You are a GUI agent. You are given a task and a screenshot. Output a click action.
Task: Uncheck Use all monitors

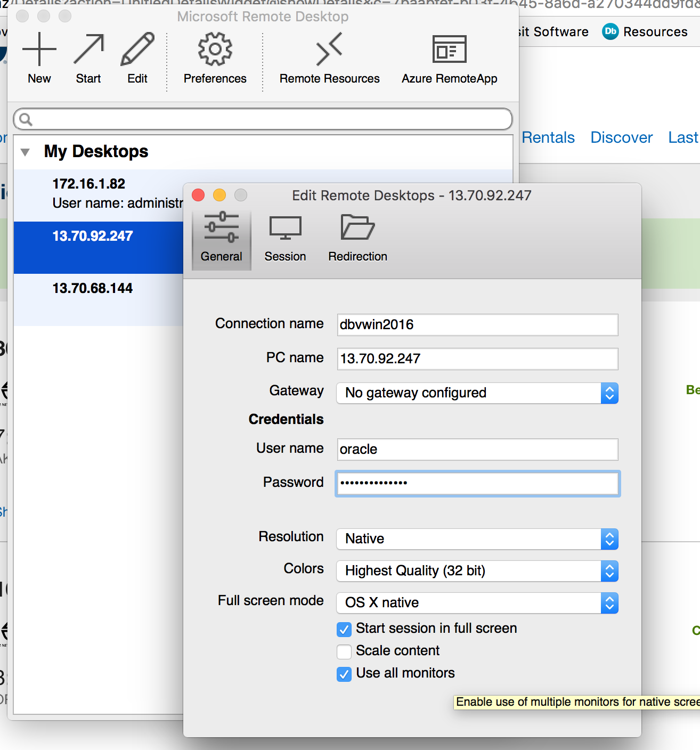click(x=344, y=674)
